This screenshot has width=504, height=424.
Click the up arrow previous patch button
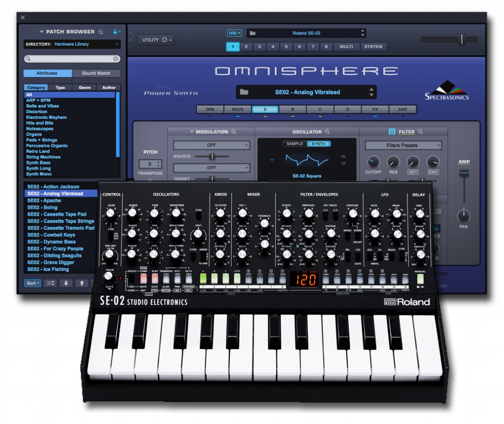(82, 283)
